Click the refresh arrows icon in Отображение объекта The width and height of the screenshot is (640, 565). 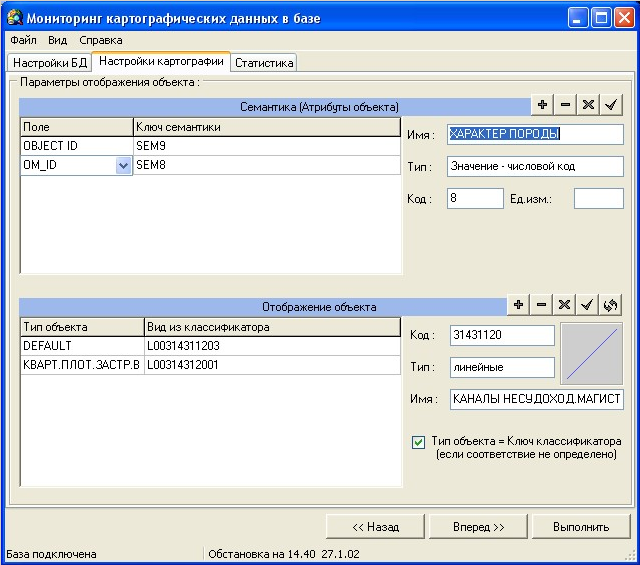point(611,304)
